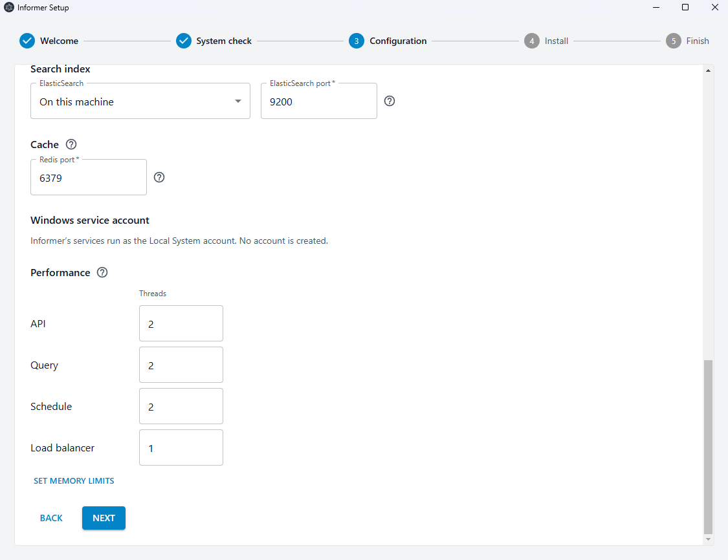Click the Install step number 4 icon

pos(532,41)
